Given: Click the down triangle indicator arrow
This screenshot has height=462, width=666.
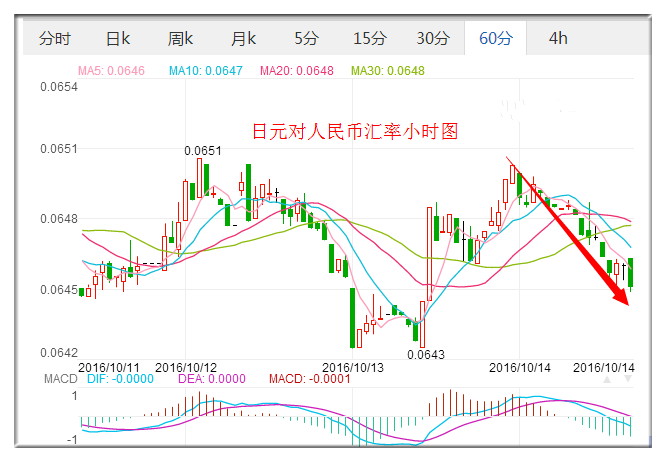Looking at the screenshot, I should [x=628, y=379].
